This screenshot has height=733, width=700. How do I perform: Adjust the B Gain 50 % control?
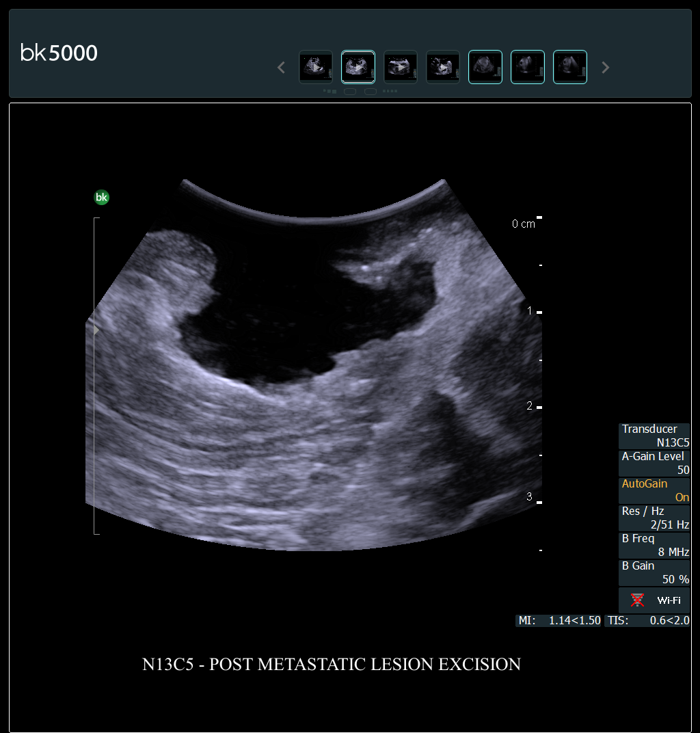pos(654,572)
